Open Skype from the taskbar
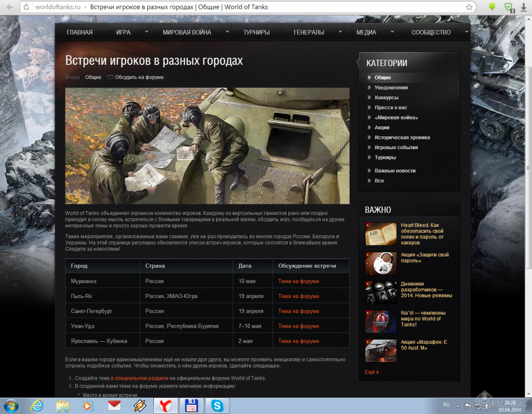532x414 pixels. (217, 406)
